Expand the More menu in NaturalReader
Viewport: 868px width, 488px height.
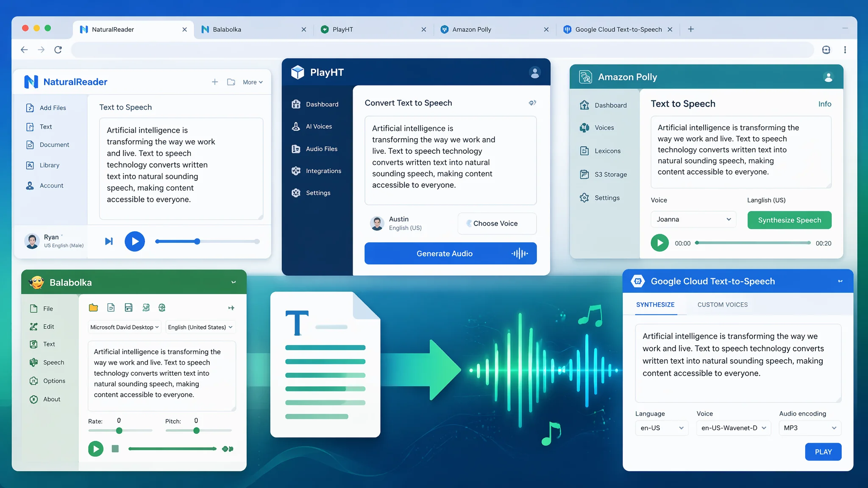coord(253,82)
